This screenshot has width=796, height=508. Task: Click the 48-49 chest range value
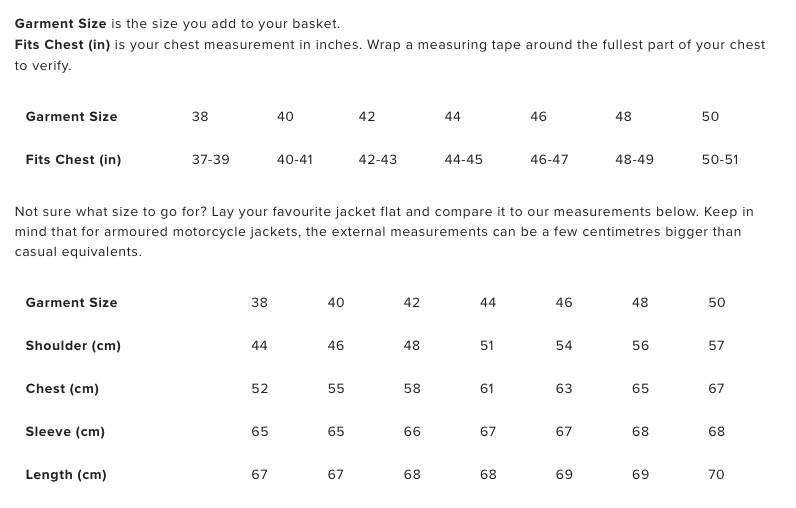(634, 160)
